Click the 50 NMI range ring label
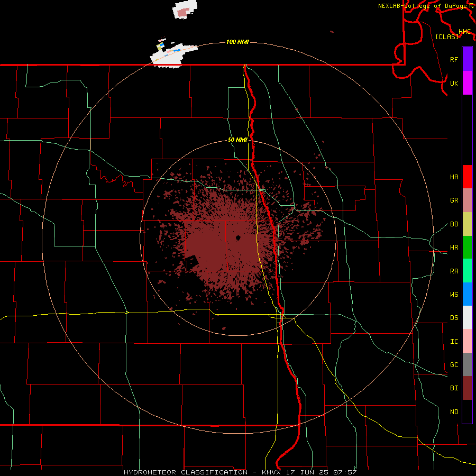 tap(237, 140)
